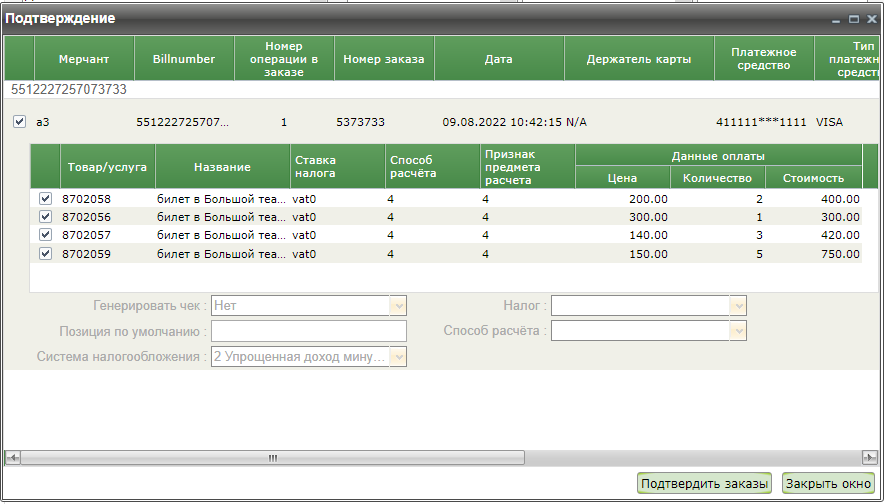This screenshot has height=504, width=884.
Task: Toggle checkbox for item 8702056
Action: pos(45,217)
